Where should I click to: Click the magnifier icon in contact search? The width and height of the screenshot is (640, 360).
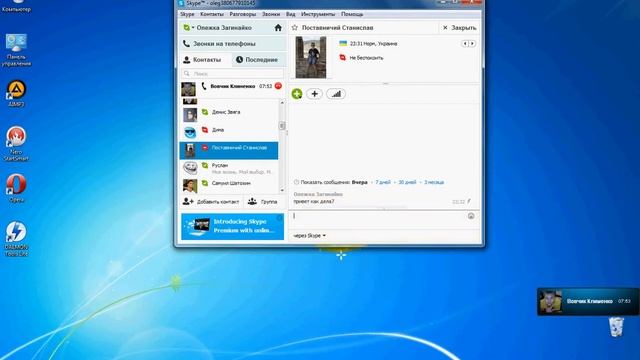point(187,73)
